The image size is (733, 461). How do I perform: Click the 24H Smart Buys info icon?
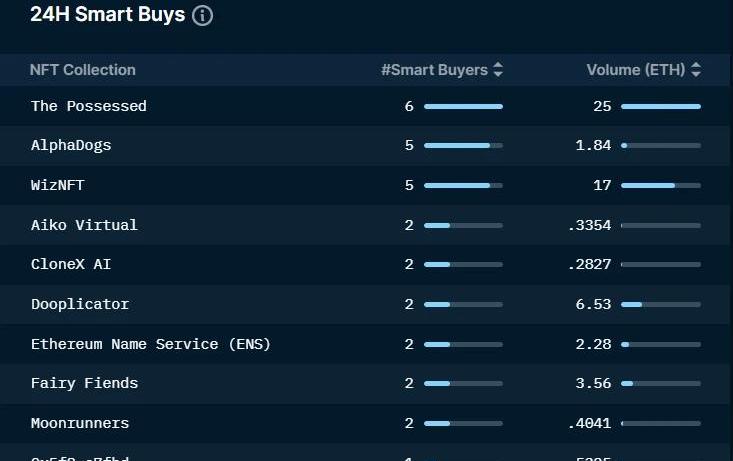(202, 16)
